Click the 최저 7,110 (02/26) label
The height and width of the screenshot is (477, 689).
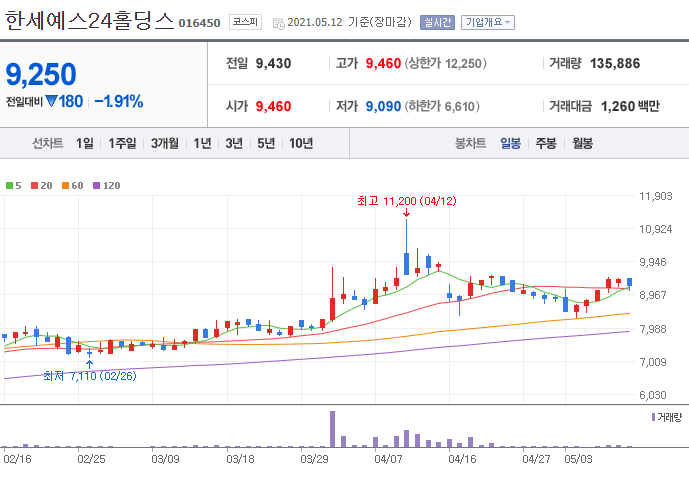pyautogui.click(x=90, y=376)
